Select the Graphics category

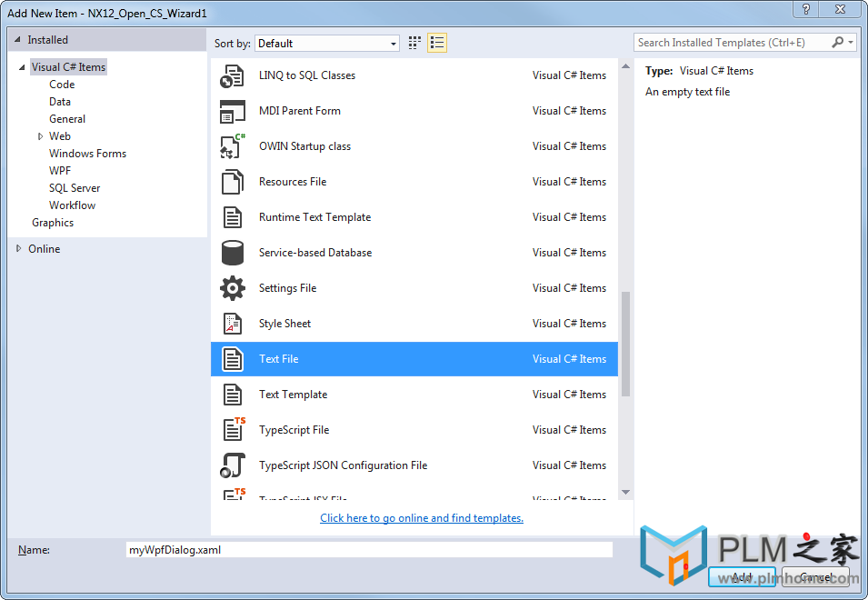53,223
